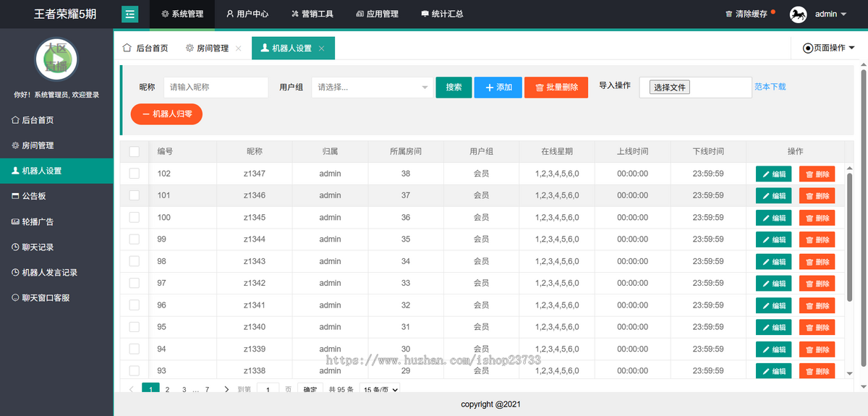Switch to the 房间管理 tab
The height and width of the screenshot is (416, 868).
click(x=207, y=48)
